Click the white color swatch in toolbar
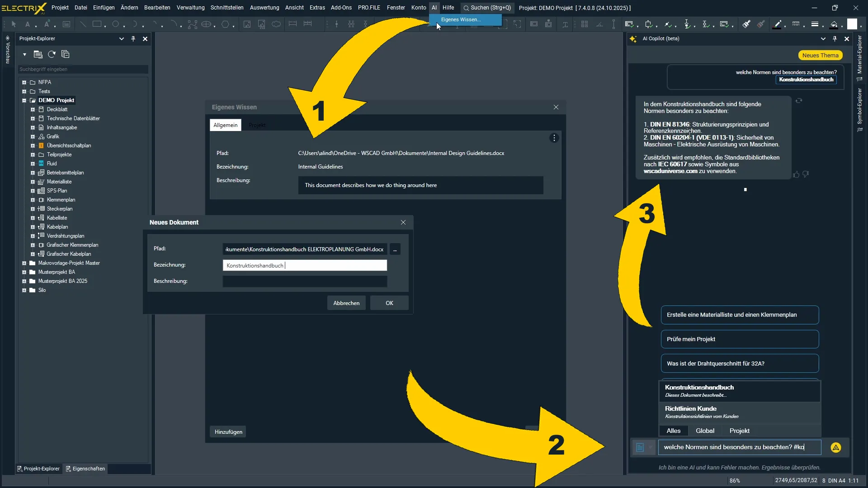Image resolution: width=868 pixels, height=488 pixels. pos(852,24)
